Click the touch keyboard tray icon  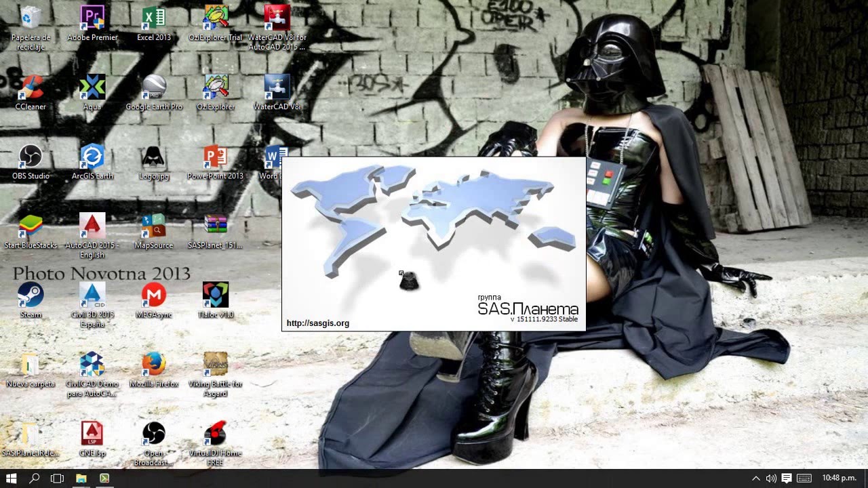[x=804, y=479]
